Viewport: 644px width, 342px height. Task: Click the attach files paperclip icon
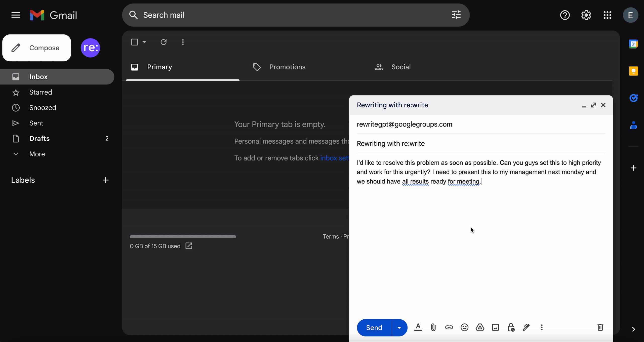click(433, 327)
